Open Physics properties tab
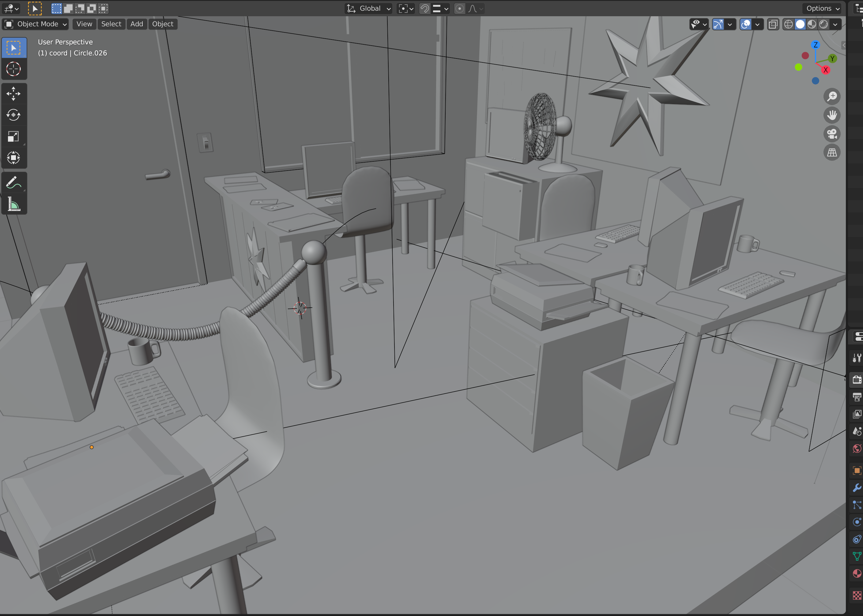Viewport: 863px width, 616px height. coord(857,522)
